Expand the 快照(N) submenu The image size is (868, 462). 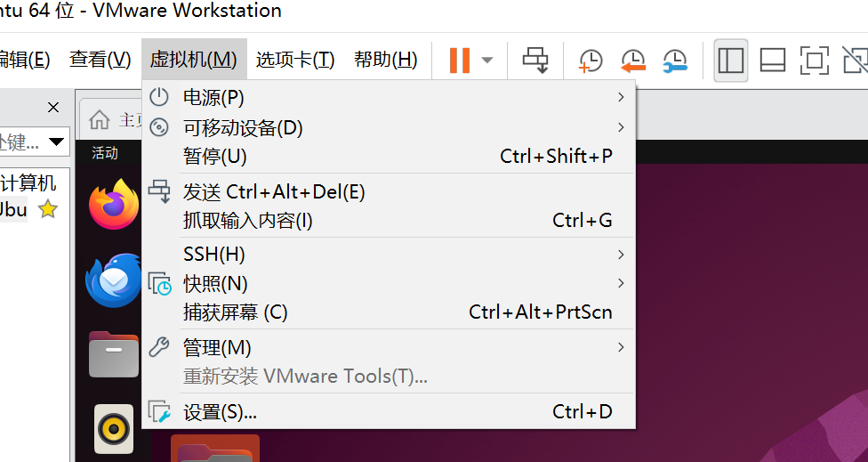(x=389, y=284)
